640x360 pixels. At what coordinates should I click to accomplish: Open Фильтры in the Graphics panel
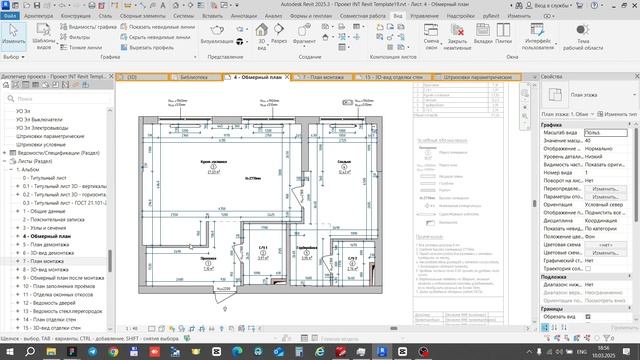(x=75, y=37)
